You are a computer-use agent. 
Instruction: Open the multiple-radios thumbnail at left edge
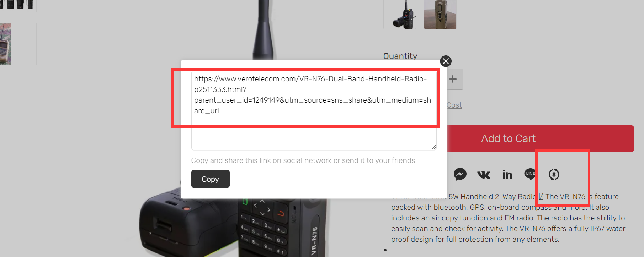point(17,5)
